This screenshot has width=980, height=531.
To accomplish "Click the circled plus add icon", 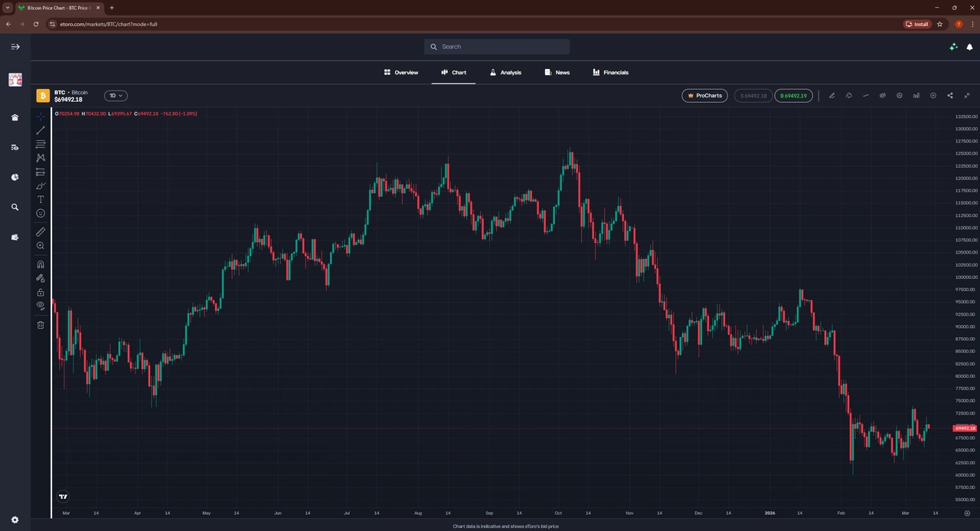I will (x=933, y=96).
